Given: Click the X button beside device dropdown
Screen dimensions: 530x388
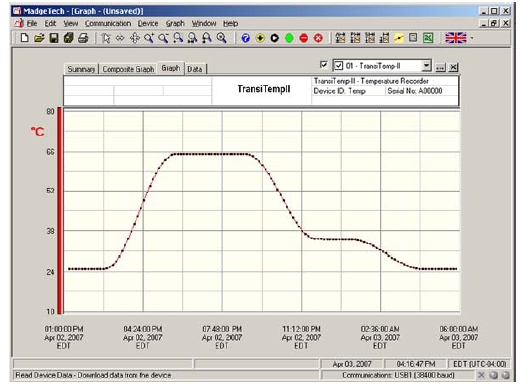Looking at the screenshot, I should click(x=453, y=67).
